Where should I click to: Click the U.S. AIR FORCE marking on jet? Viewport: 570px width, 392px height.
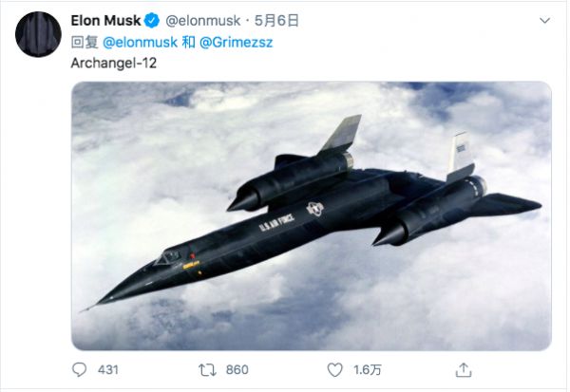[278, 222]
